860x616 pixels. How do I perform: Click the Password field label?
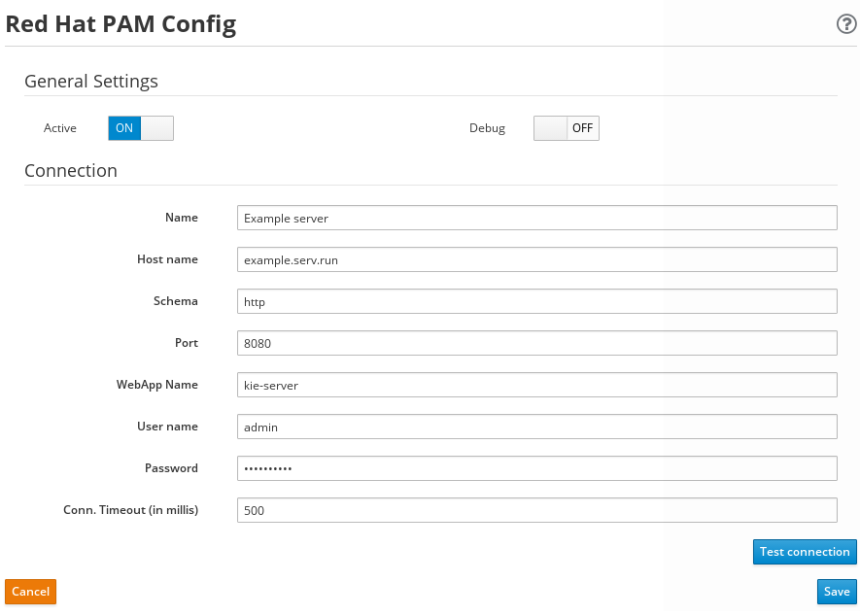(171, 468)
